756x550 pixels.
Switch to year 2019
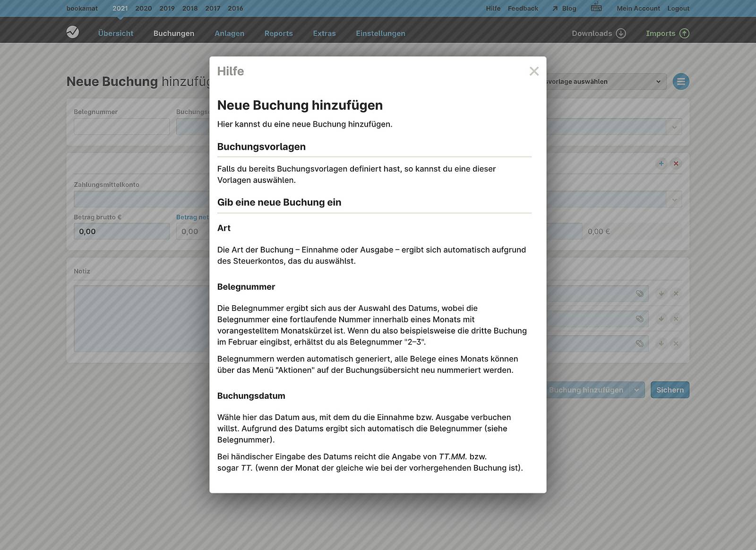click(x=167, y=9)
